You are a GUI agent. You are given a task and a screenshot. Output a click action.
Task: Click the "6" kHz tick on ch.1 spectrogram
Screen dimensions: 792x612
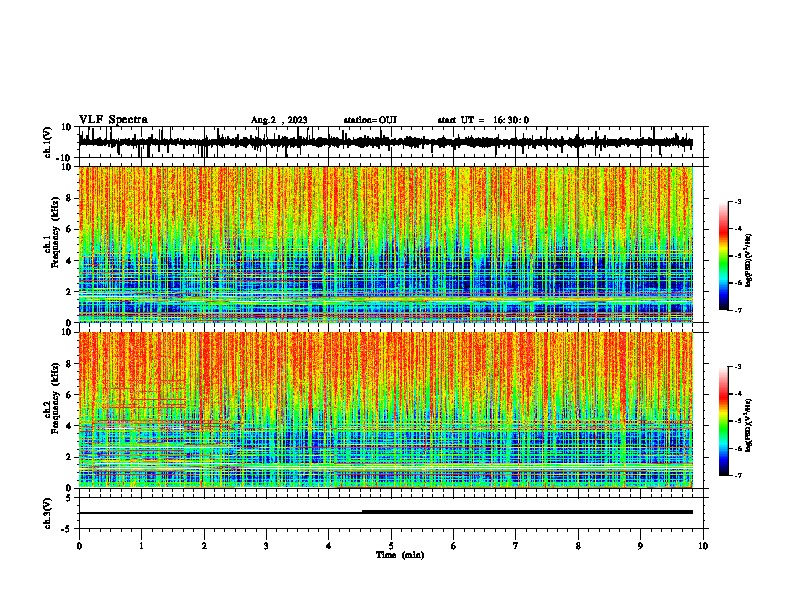coord(69,230)
